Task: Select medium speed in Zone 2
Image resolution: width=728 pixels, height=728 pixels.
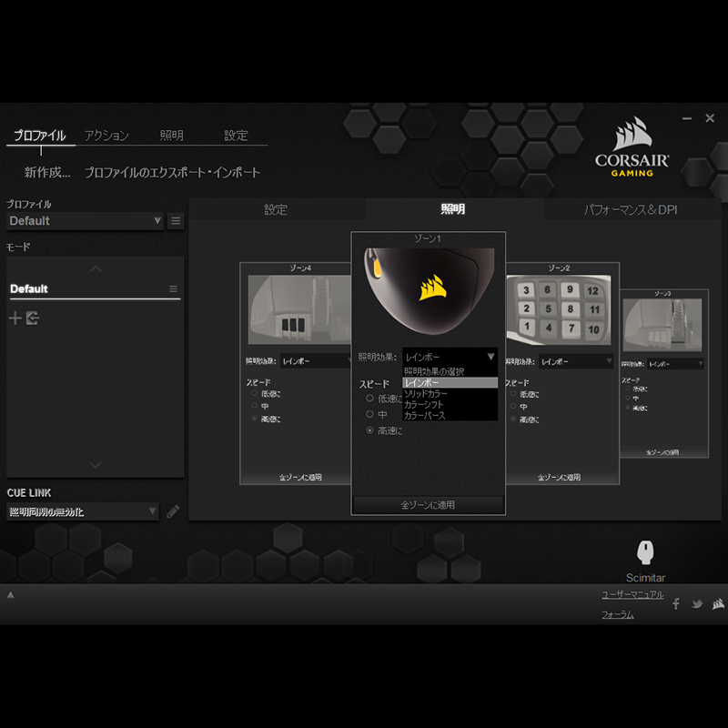Action: point(513,406)
